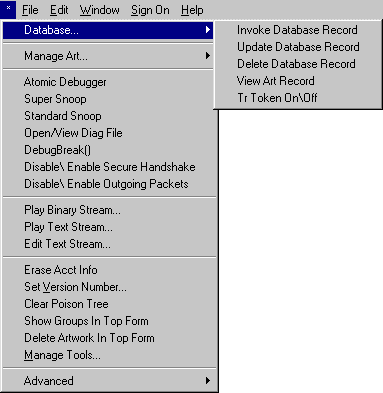The height and width of the screenshot is (393, 383).
Task: Launch the Atomic Debugger
Action: pyautogui.click(x=65, y=82)
